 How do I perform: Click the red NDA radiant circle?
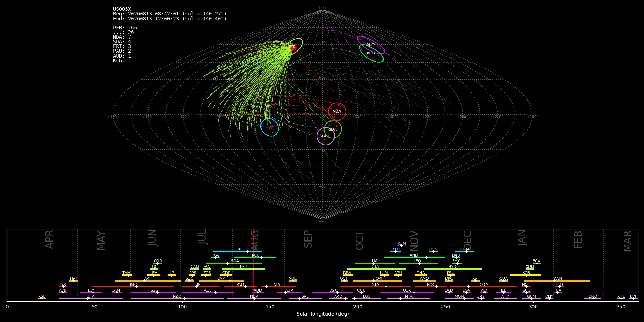click(337, 112)
